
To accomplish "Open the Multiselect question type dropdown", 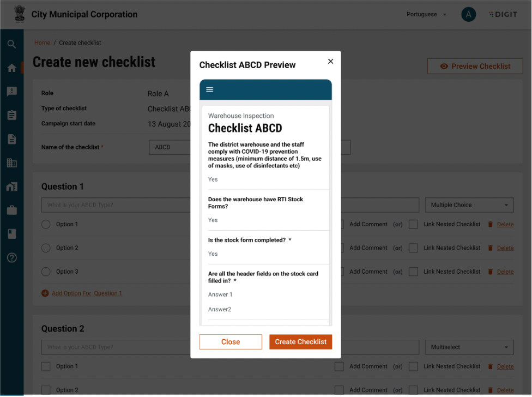I will pyautogui.click(x=469, y=347).
